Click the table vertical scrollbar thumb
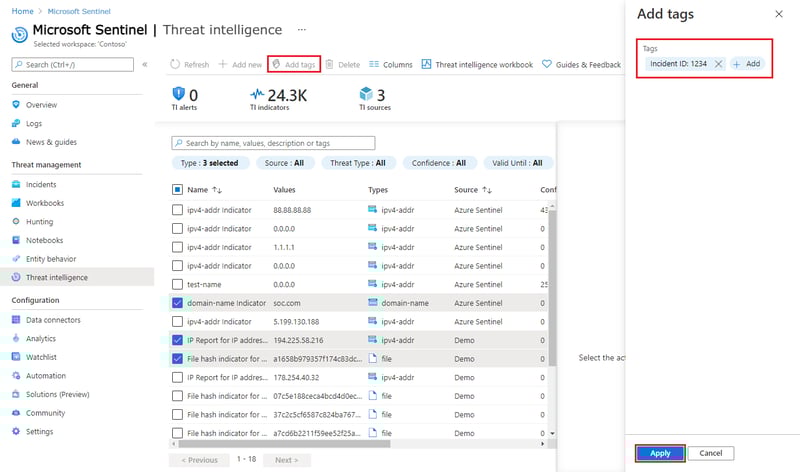Image resolution: width=800 pixels, height=472 pixels. click(552, 287)
